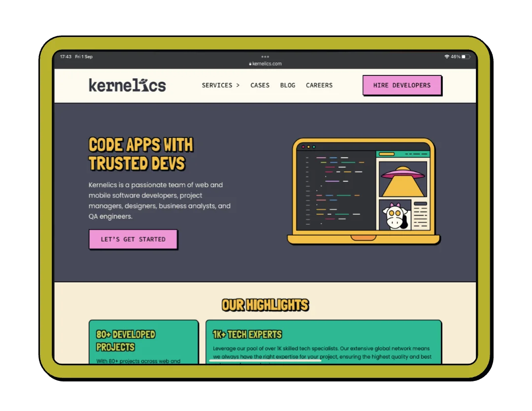Screen dimensions: 532x411
Task: Click the Hire Developers button
Action: (x=402, y=85)
